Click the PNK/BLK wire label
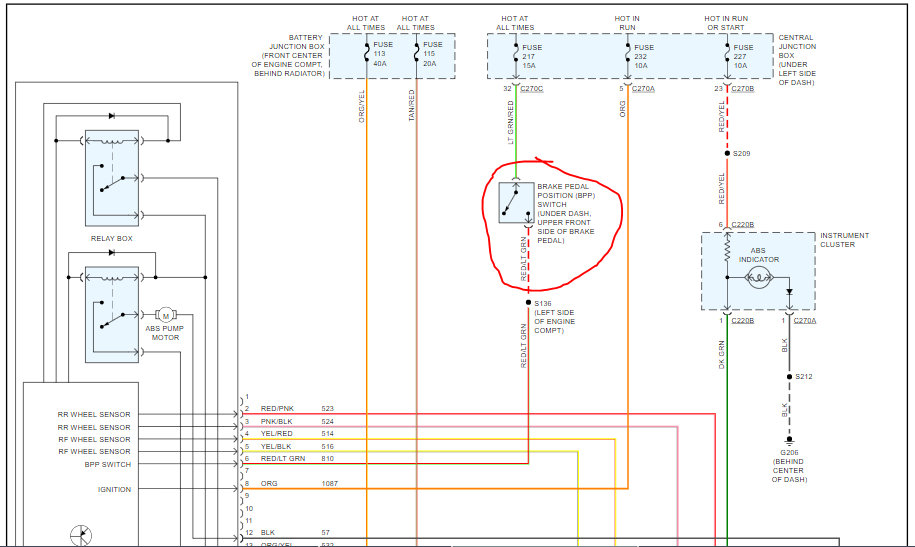The width and height of the screenshot is (915, 547). coord(277,421)
